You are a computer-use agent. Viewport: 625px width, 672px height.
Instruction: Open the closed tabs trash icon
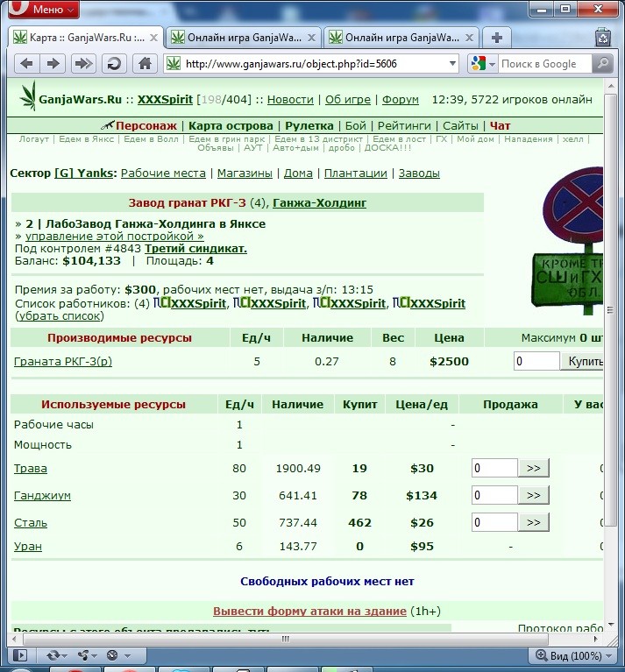[x=603, y=39]
